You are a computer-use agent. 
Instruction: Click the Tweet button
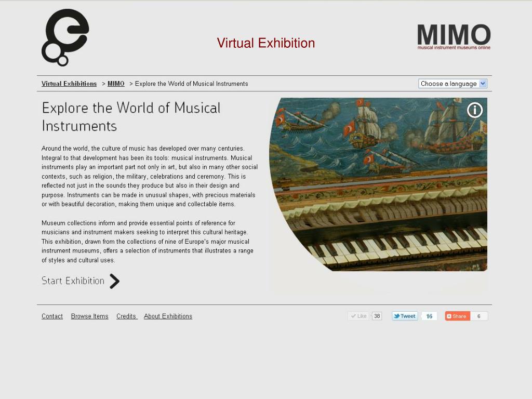coord(405,316)
